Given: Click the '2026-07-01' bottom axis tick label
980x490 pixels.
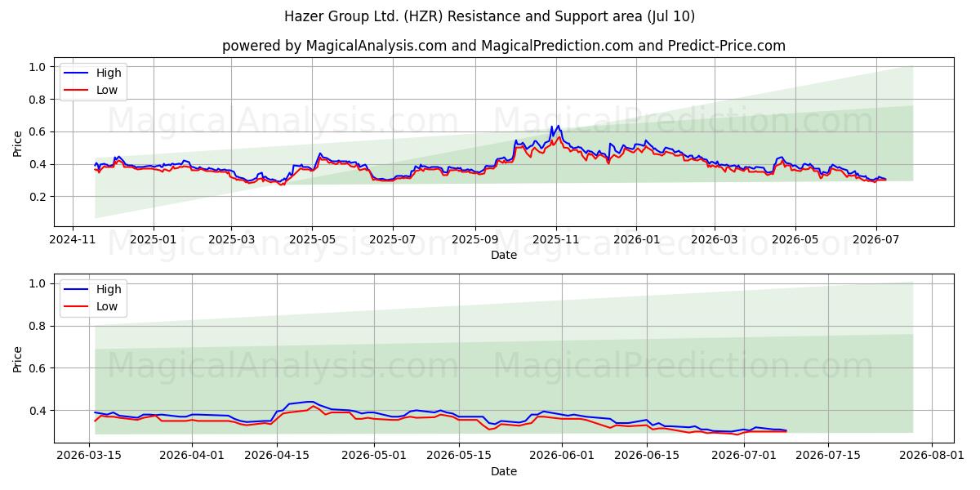Looking at the screenshot, I should [x=742, y=456].
